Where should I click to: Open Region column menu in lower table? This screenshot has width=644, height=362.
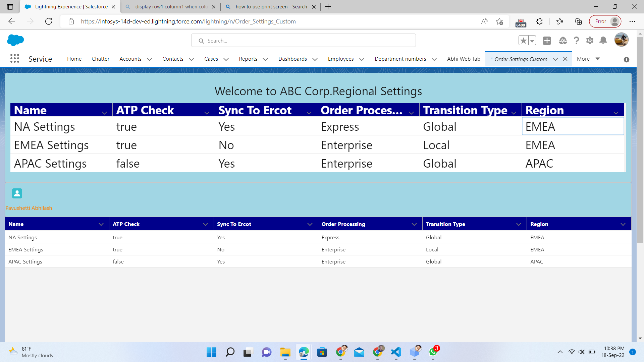[x=623, y=224]
